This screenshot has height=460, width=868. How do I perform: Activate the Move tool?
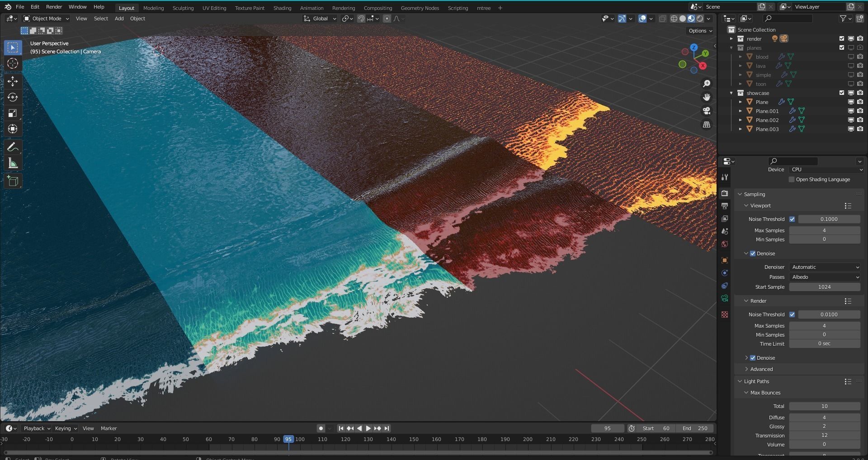pyautogui.click(x=13, y=81)
